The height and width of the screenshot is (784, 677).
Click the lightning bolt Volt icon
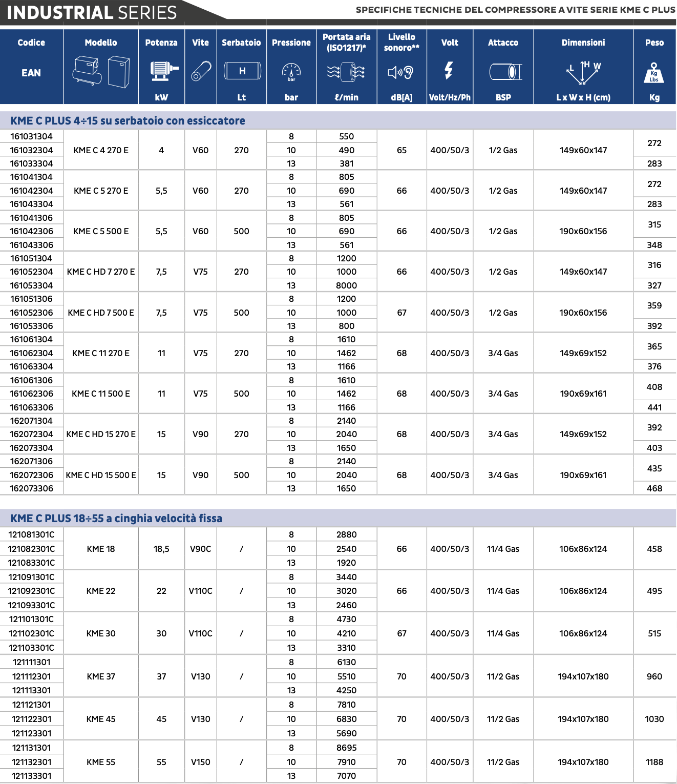click(x=449, y=71)
